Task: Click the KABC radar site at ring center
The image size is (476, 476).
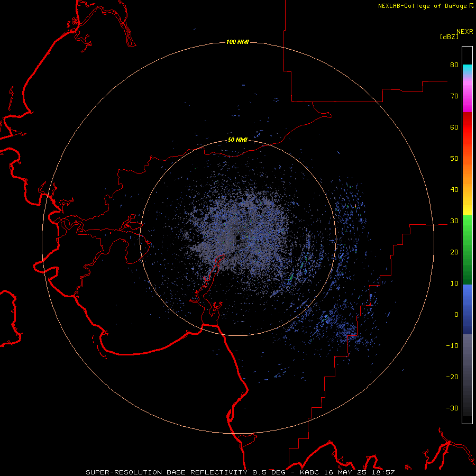Action: pyautogui.click(x=237, y=237)
